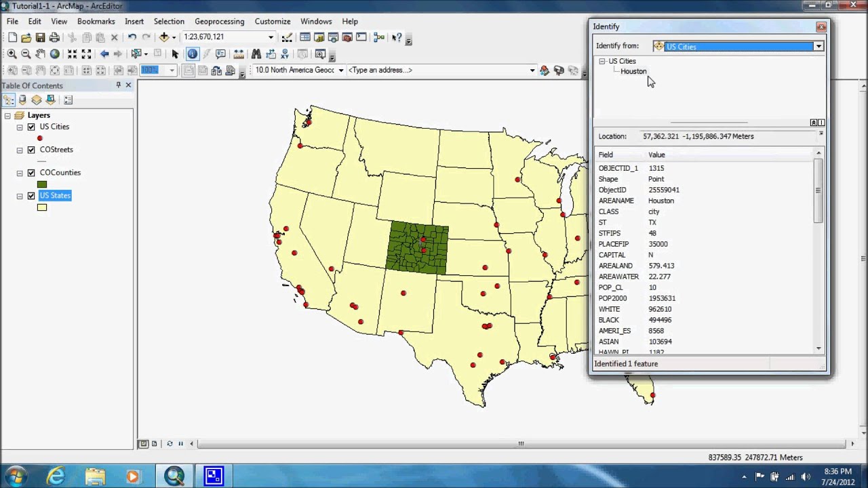Viewport: 868px width, 488px height.
Task: Go back to previous extent
Action: coord(104,54)
